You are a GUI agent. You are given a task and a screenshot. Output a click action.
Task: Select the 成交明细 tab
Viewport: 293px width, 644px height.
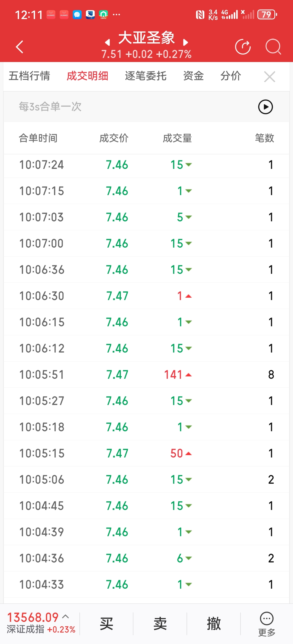point(88,76)
